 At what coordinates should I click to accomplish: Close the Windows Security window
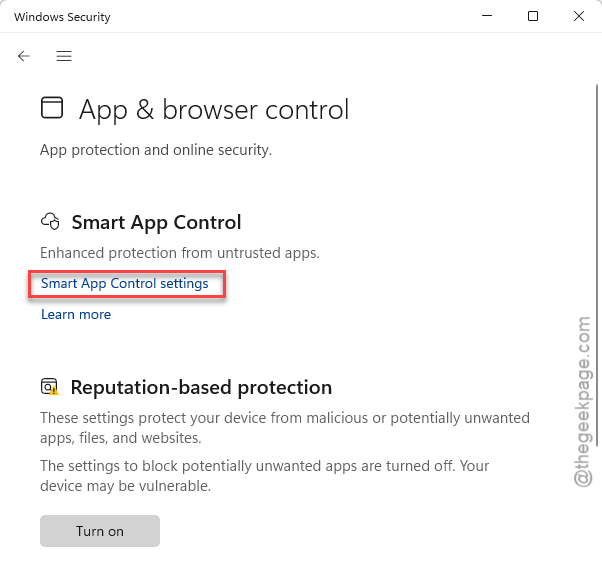click(579, 16)
